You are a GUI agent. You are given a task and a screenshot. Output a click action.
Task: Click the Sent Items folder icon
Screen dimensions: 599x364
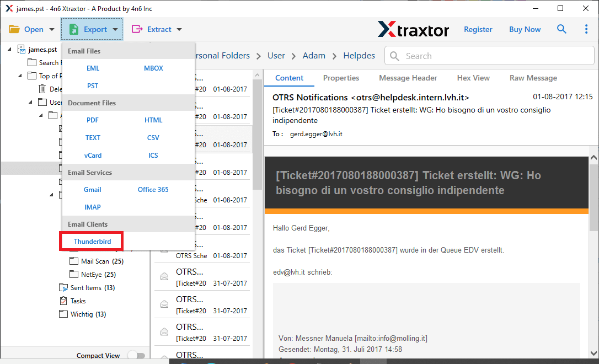point(63,287)
